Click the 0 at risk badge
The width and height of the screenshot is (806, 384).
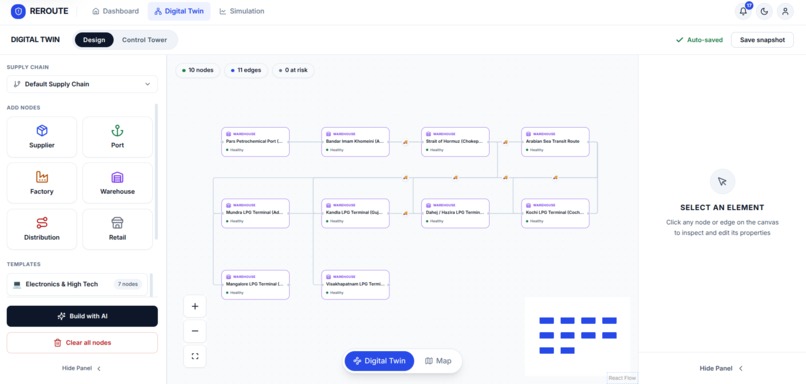pyautogui.click(x=293, y=70)
